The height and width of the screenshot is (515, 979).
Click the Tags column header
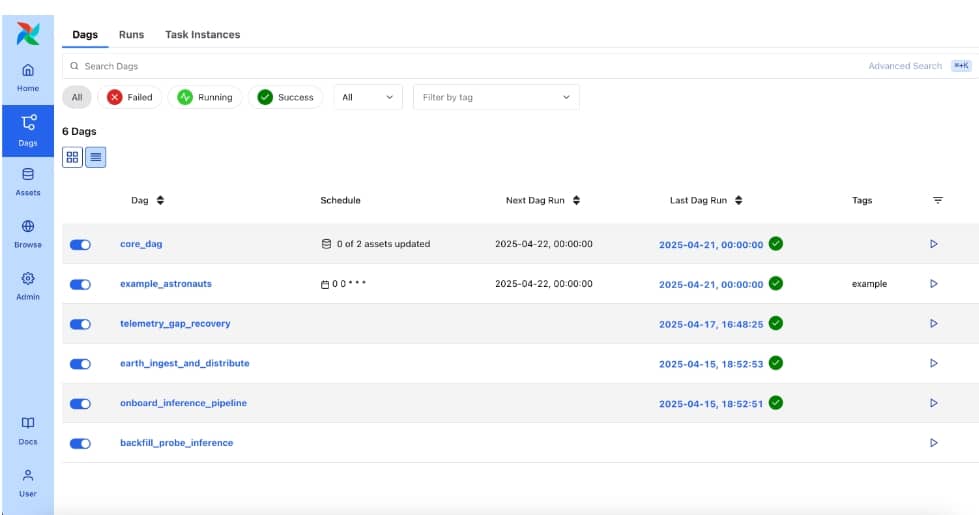point(862,200)
